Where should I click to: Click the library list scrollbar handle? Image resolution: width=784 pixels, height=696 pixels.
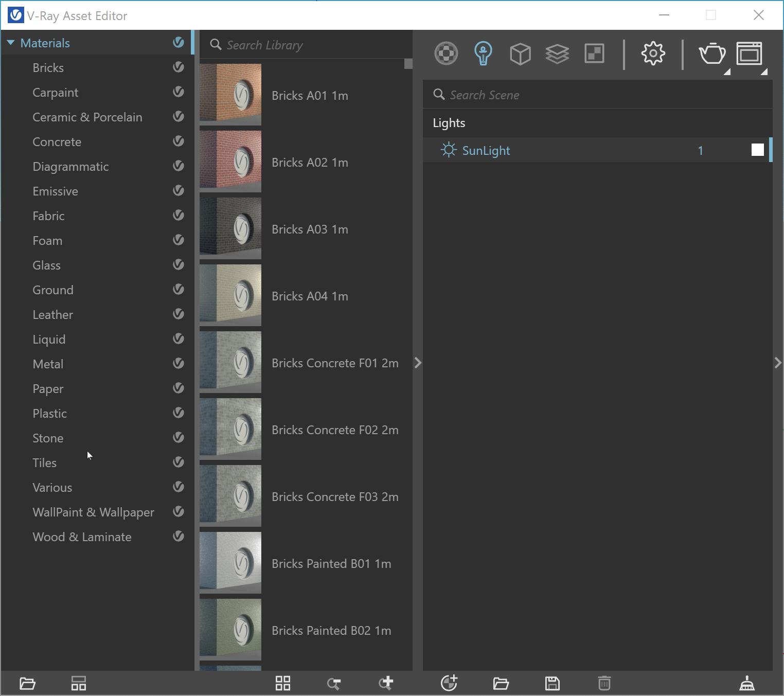pyautogui.click(x=408, y=63)
